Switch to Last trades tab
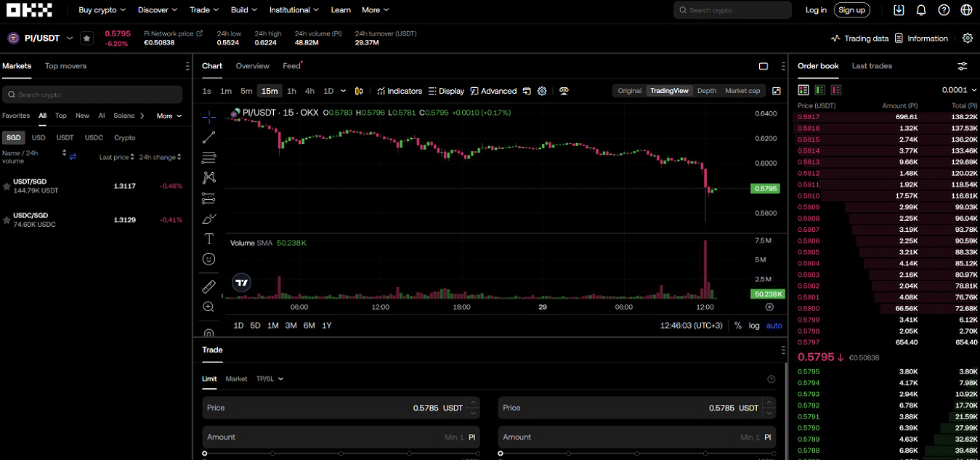 point(872,66)
